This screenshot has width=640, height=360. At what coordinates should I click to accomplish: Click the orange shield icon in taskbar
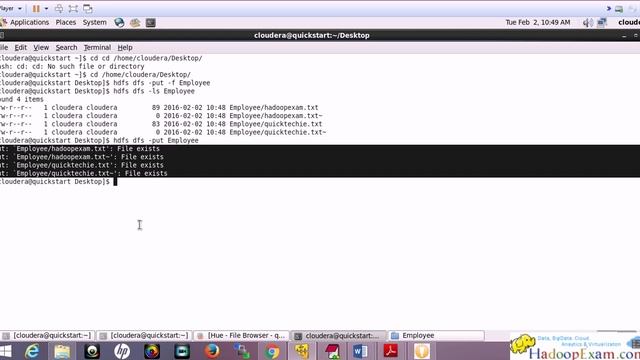422,351
